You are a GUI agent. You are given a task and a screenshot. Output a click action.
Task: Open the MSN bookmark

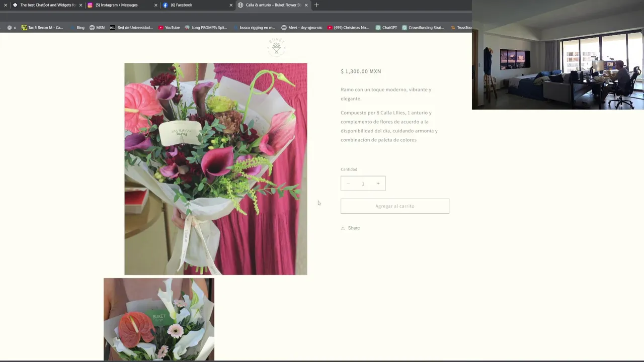point(97,28)
